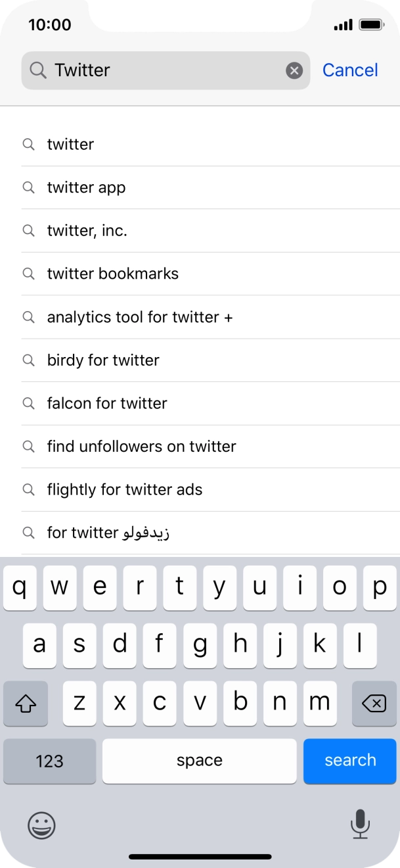Screen dimensions: 400x868
Task: Open the emoji keyboard
Action: (41, 826)
